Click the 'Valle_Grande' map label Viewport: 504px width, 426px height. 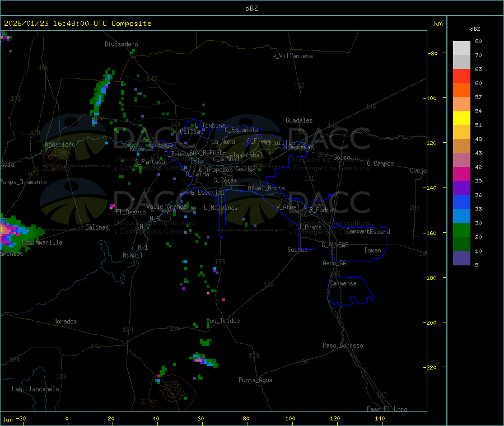166,206
